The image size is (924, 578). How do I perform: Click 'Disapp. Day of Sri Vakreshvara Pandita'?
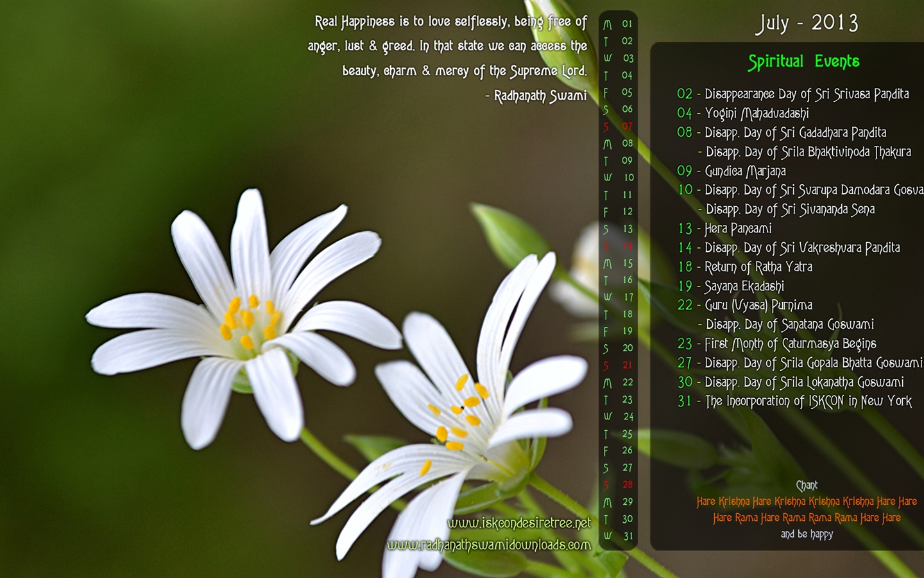pos(802,248)
